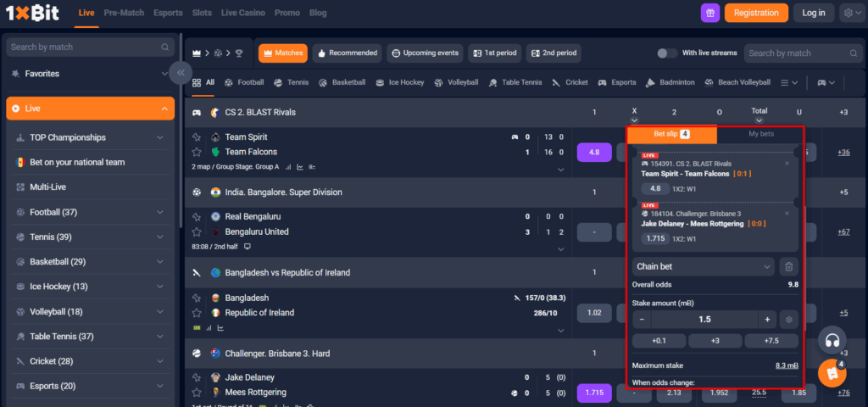Increase stake with the plus stepper
Viewport: 868px width, 407px height.
click(x=767, y=320)
